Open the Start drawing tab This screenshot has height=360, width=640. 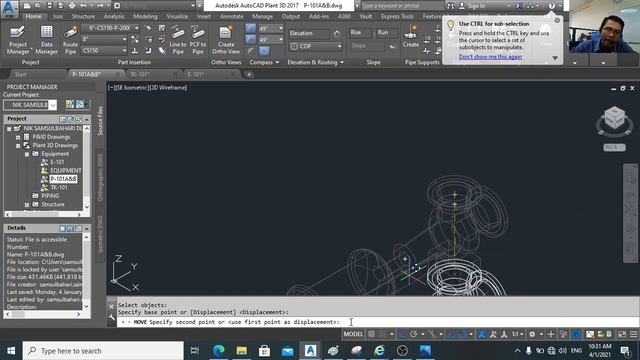(x=20, y=74)
